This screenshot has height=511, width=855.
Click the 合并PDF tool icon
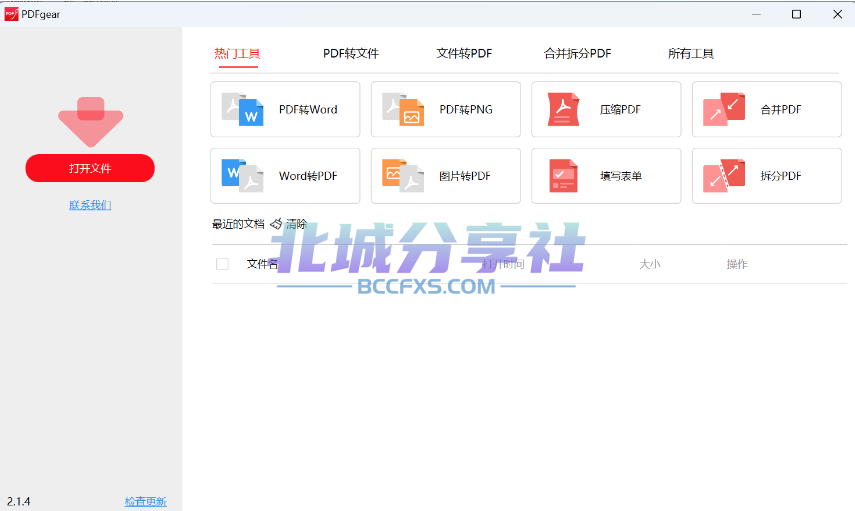coord(724,109)
